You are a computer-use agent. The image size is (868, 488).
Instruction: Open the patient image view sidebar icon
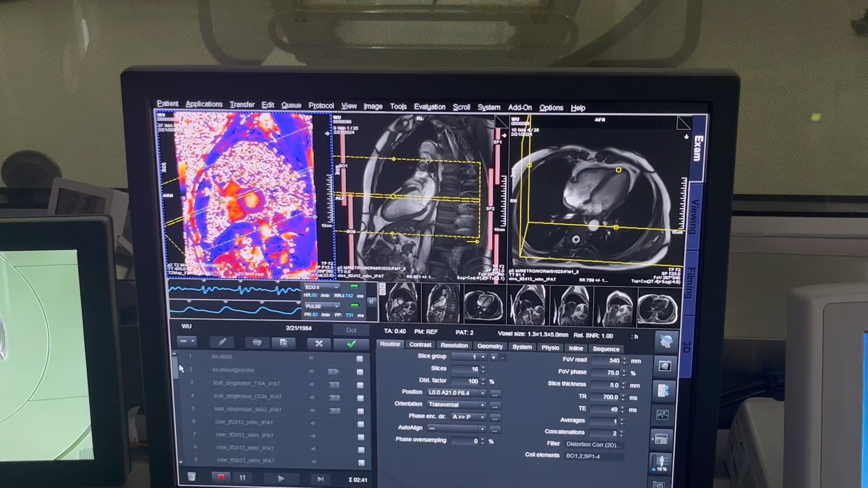[x=665, y=366]
